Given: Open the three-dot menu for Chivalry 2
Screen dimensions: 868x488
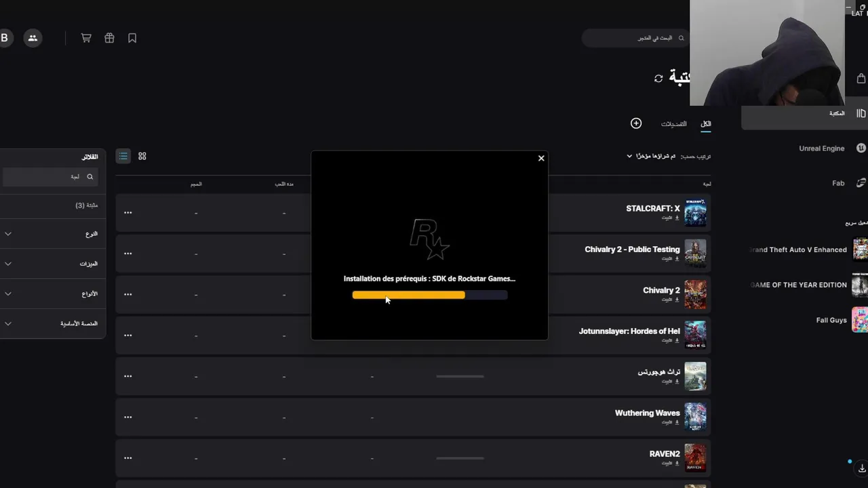Looking at the screenshot, I should coord(128,294).
